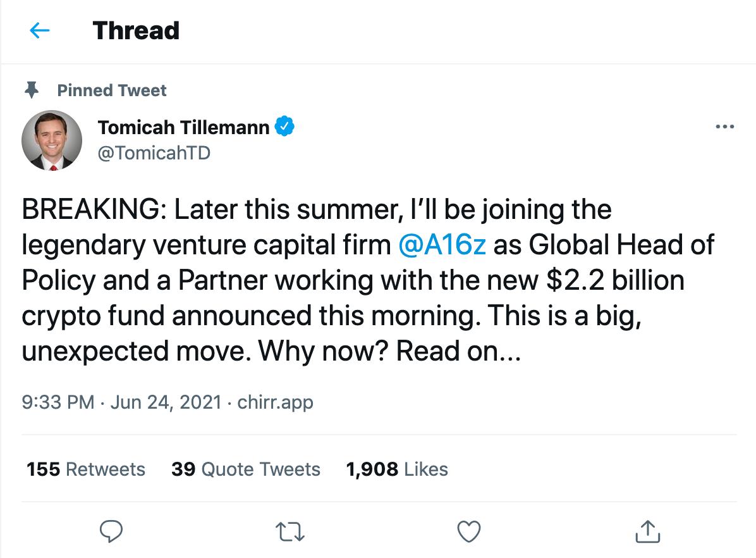The image size is (756, 558).
Task: Open the tweet's three-dot more menu
Action: [724, 127]
